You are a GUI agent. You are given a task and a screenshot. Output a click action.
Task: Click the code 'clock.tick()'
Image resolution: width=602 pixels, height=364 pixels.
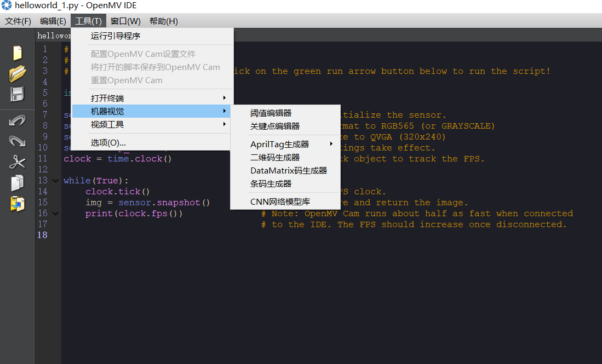(x=117, y=192)
